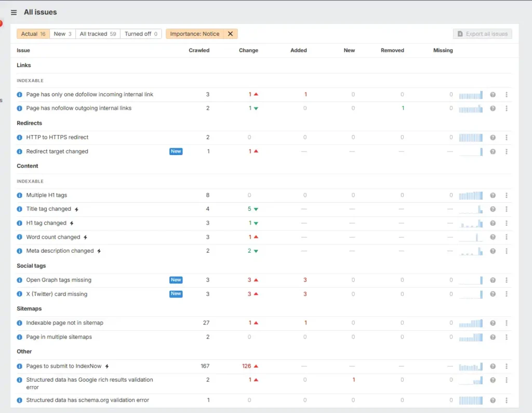This screenshot has width=532, height=413.
Task: Open more options for Redirect target changed
Action: click(507, 151)
